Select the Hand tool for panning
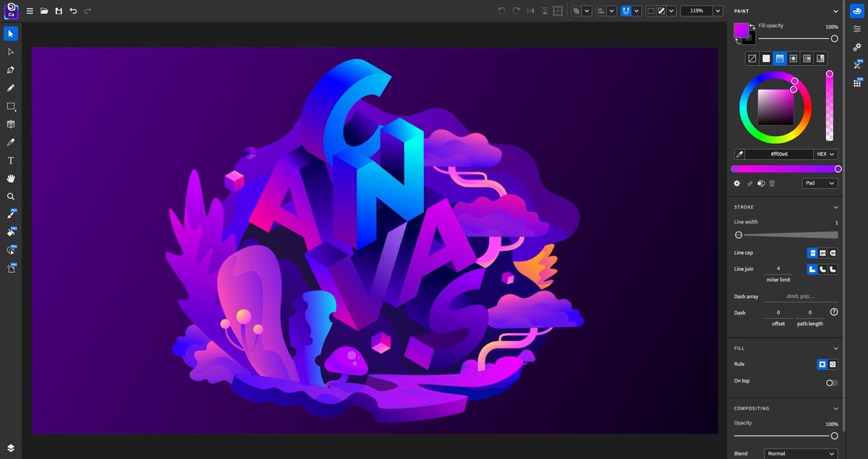 pos(10,178)
